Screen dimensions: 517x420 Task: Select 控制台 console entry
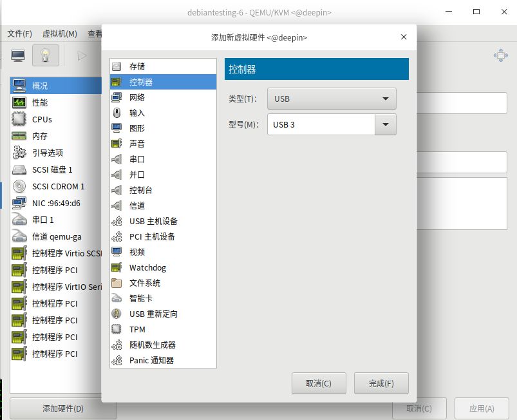click(163, 190)
